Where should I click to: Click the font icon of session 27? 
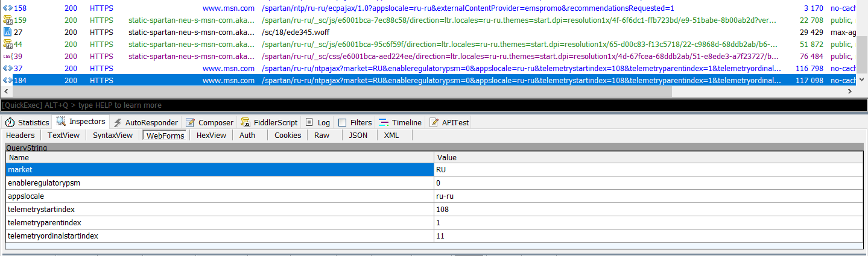pyautogui.click(x=7, y=32)
